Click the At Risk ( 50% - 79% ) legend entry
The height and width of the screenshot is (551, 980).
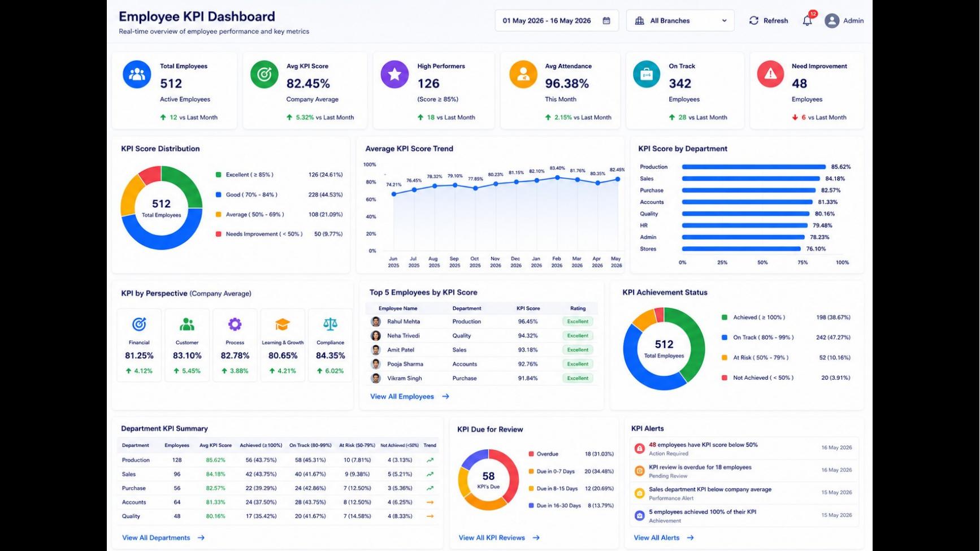click(786, 358)
